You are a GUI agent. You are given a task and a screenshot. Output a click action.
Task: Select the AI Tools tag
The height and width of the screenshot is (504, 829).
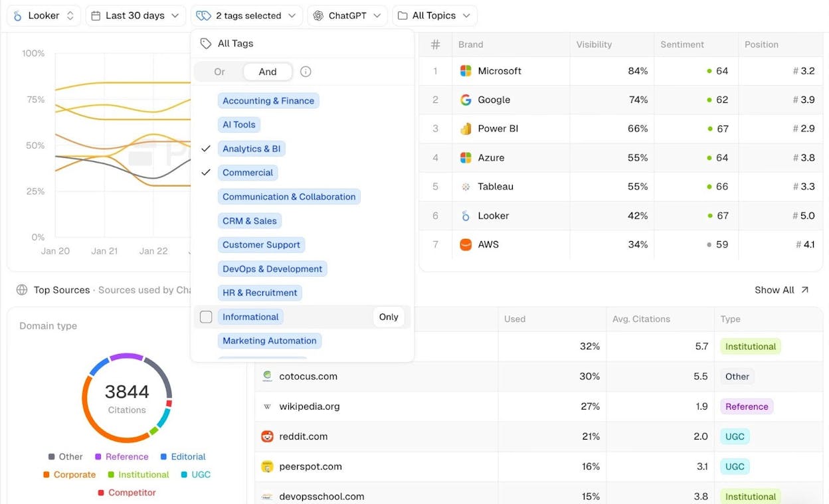pyautogui.click(x=239, y=125)
